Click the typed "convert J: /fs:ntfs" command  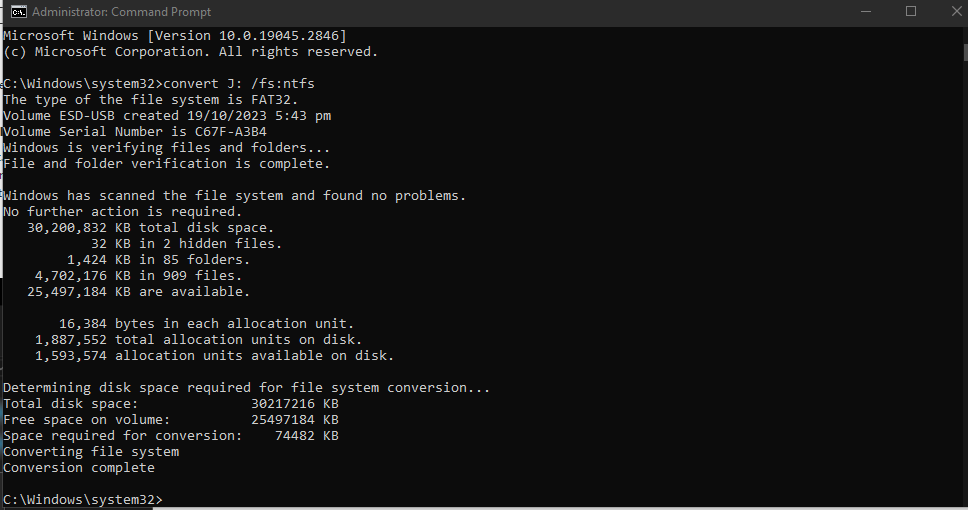(x=238, y=83)
